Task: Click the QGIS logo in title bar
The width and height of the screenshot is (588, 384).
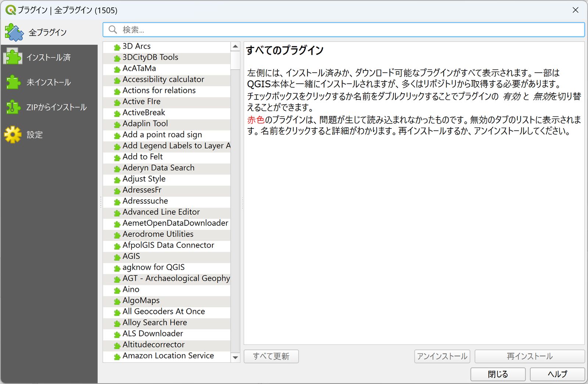Action: [x=10, y=10]
